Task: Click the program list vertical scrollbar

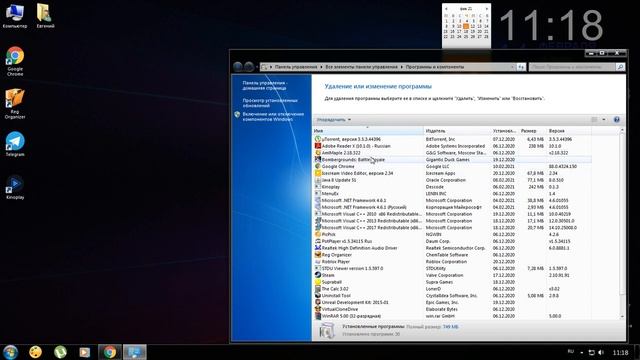Action: click(x=622, y=223)
